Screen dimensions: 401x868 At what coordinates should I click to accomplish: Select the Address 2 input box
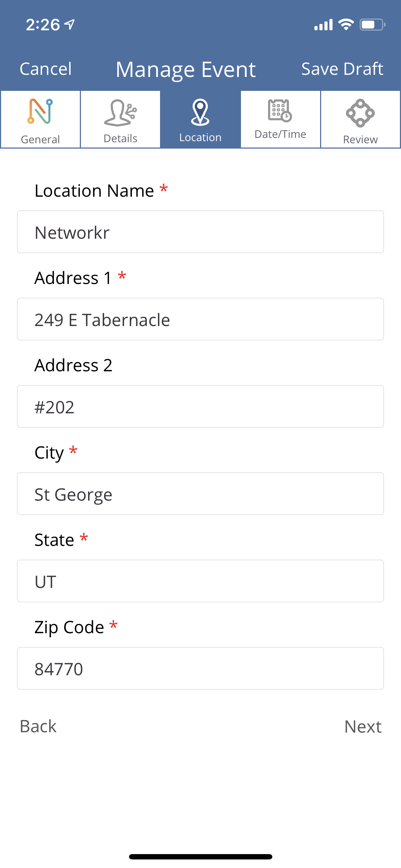pos(200,407)
